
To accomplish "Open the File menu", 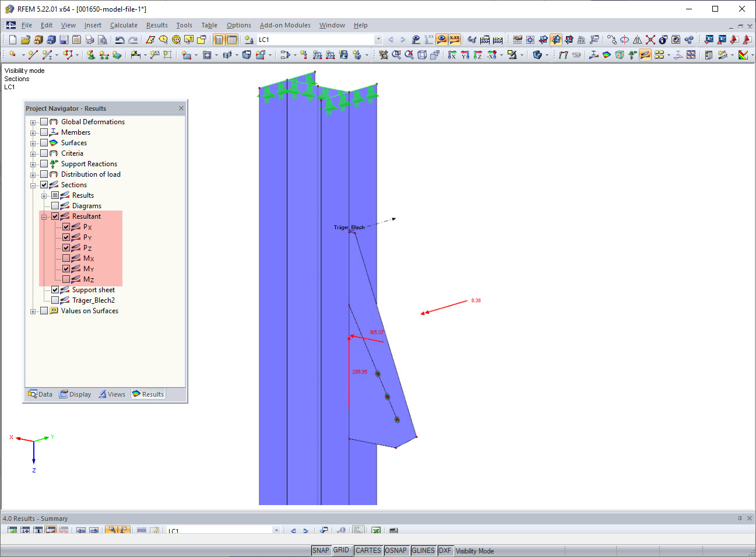I will [27, 25].
